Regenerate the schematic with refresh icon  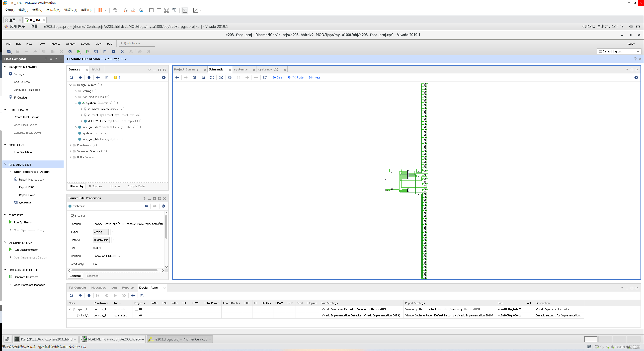(265, 77)
